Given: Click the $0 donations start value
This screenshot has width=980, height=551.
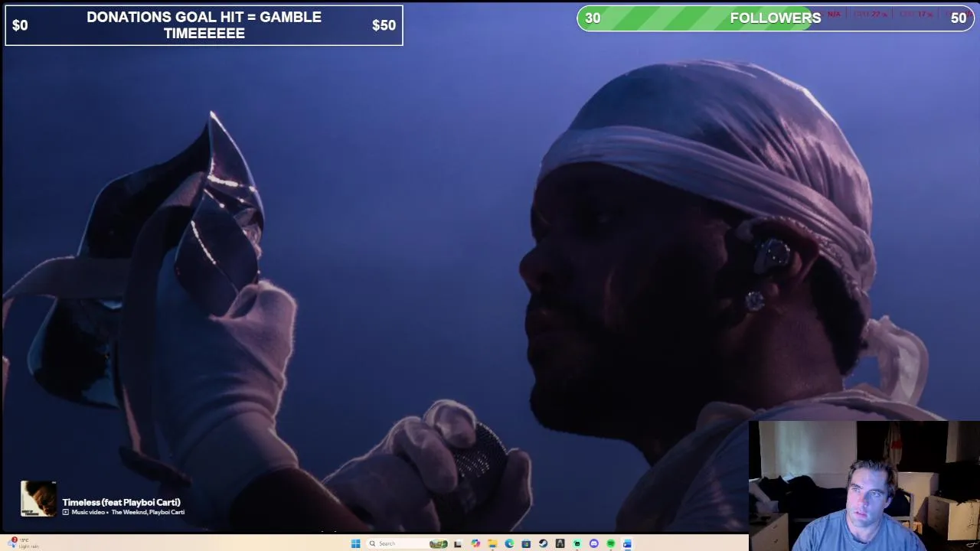Looking at the screenshot, I should point(20,25).
